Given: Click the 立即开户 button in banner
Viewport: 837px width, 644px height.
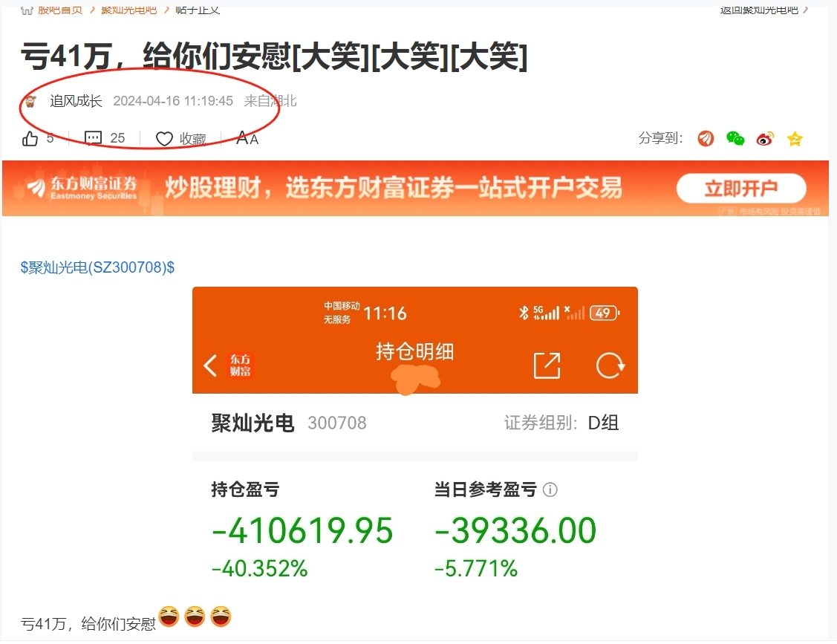Looking at the screenshot, I should 741,188.
